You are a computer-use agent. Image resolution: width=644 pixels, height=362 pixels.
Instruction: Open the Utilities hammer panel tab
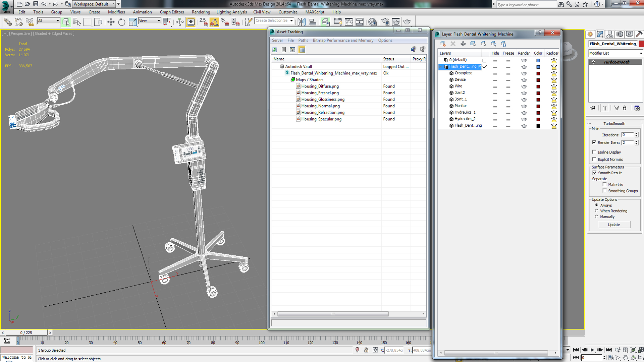[x=639, y=34]
